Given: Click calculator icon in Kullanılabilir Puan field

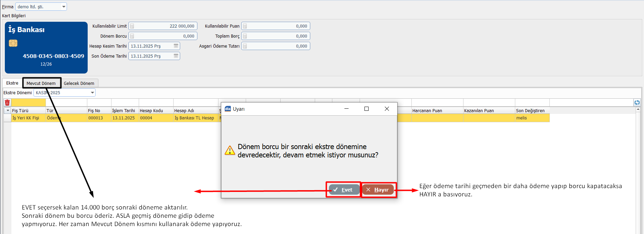Looking at the screenshot, I should 245,26.
